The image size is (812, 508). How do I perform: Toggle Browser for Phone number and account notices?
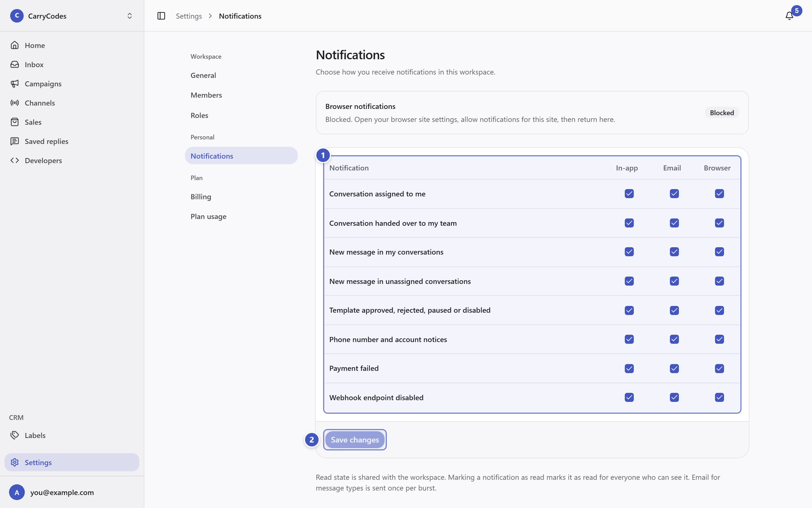(x=720, y=339)
